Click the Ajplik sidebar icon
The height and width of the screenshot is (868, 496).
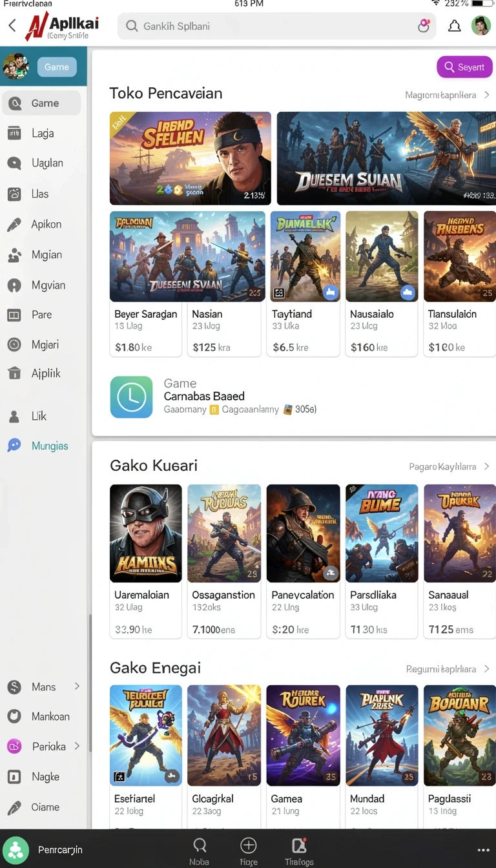point(14,373)
